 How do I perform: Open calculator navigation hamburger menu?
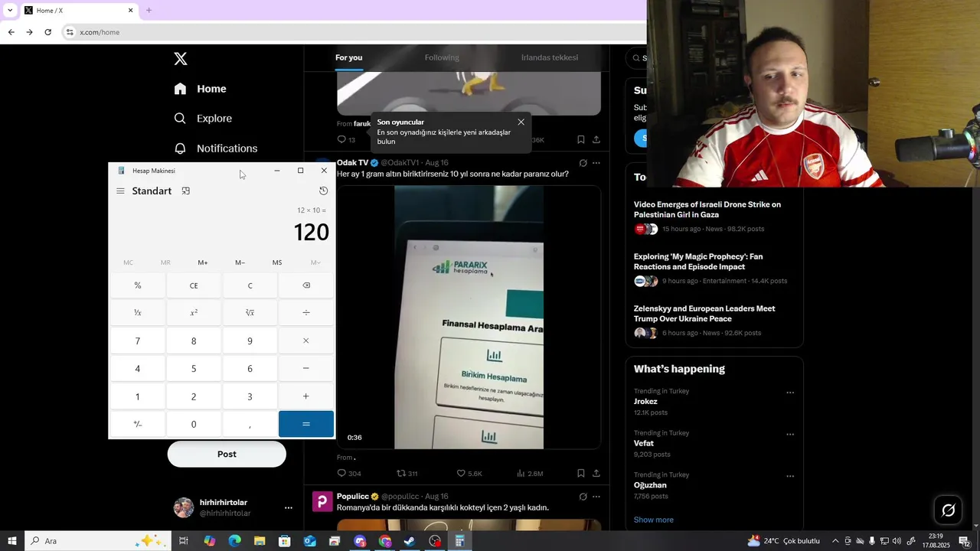click(x=120, y=191)
